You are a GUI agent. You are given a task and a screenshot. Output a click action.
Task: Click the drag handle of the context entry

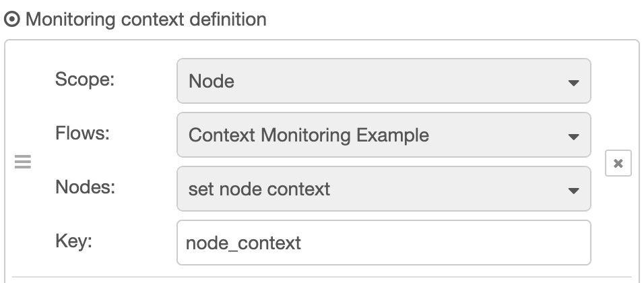coord(23,162)
